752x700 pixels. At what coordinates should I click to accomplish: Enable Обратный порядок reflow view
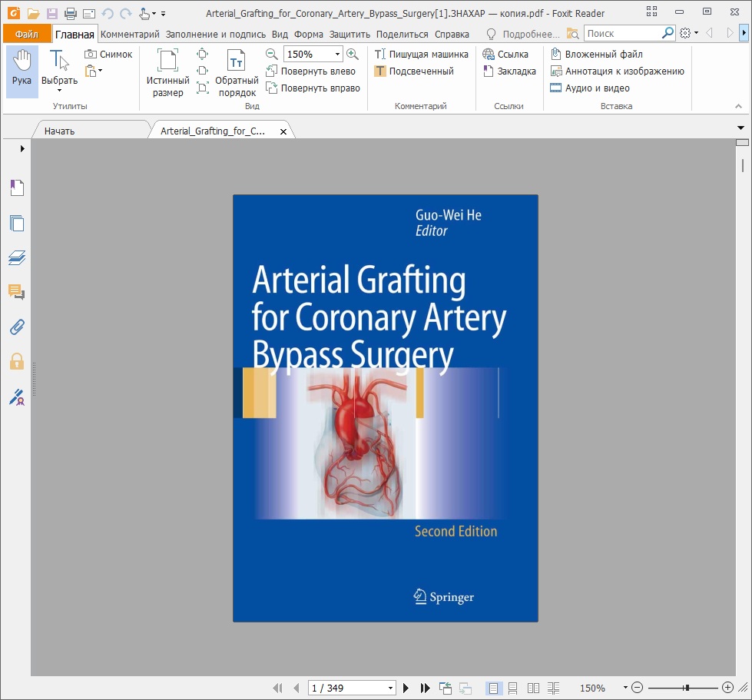click(x=237, y=72)
